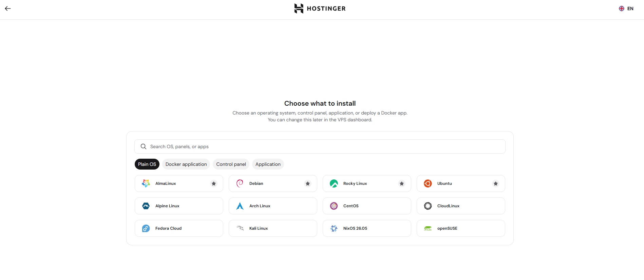
Task: Pick the NixOS 26.05 label
Action: [355, 228]
